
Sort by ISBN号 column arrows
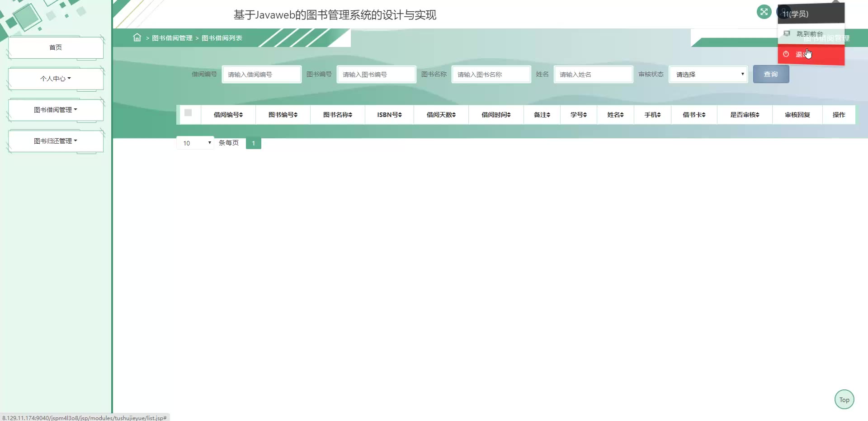pos(400,115)
